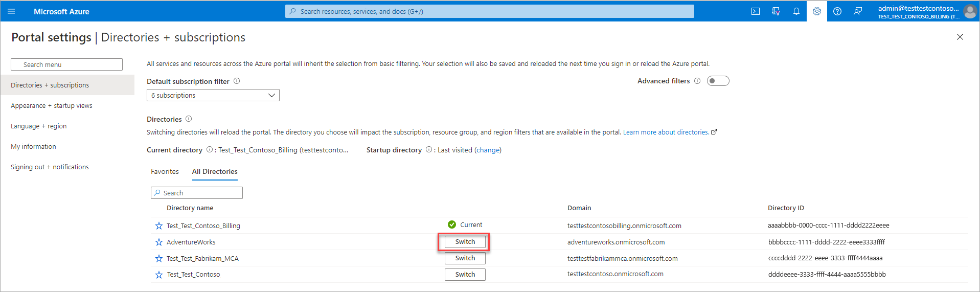Screen dimensions: 980x292
Task: Open Appearance + startup views
Action: [x=52, y=105]
